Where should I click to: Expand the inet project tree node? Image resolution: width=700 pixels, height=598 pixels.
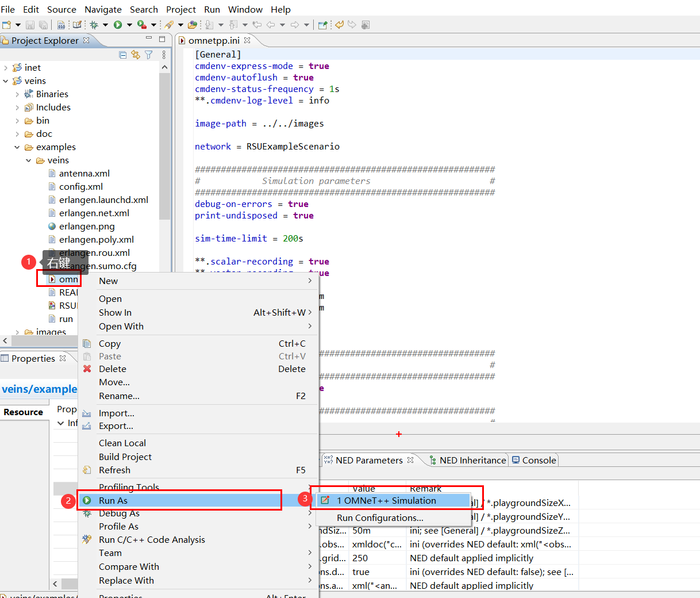pos(6,68)
